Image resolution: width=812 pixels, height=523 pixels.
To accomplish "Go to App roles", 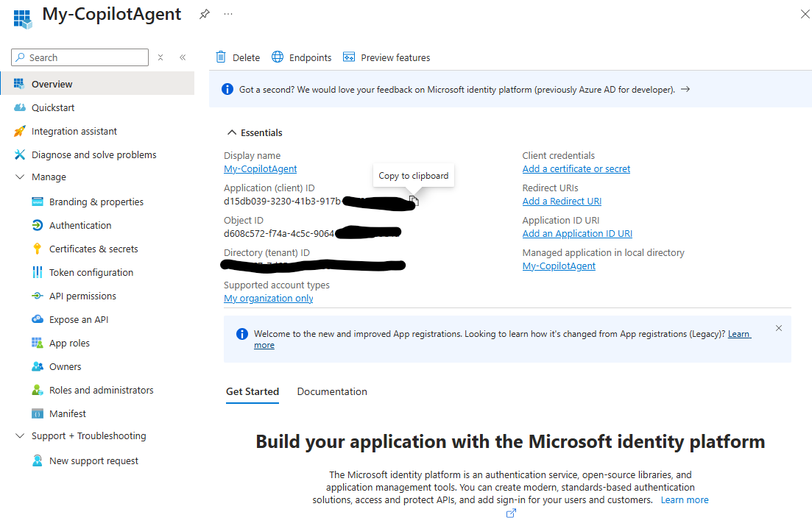I will click(x=69, y=343).
